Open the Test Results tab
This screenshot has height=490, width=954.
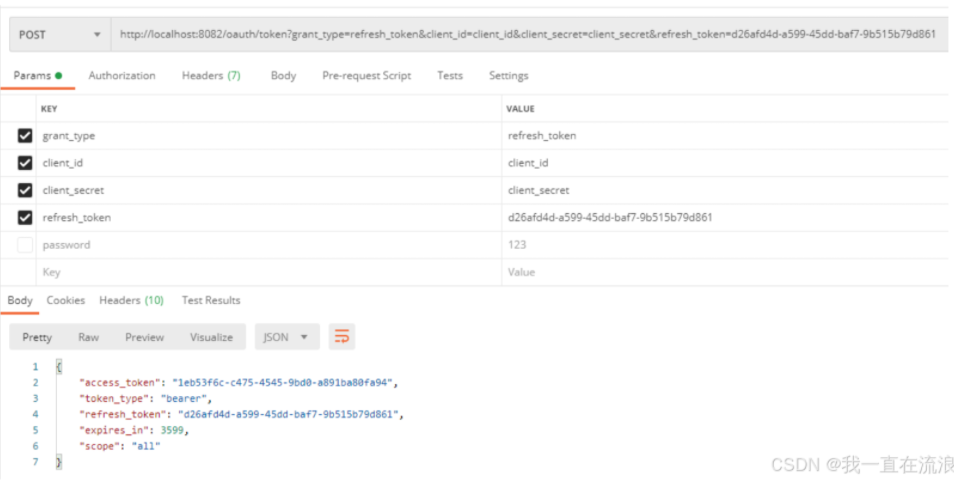(211, 300)
